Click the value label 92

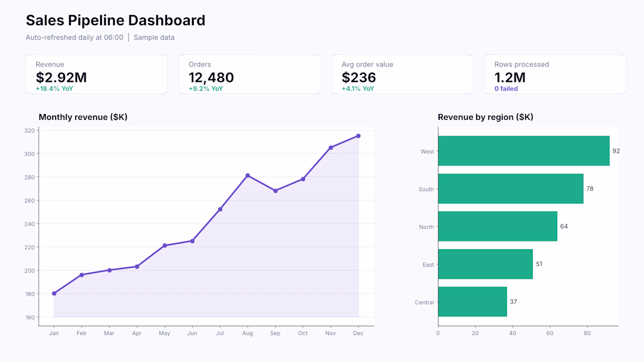click(616, 151)
